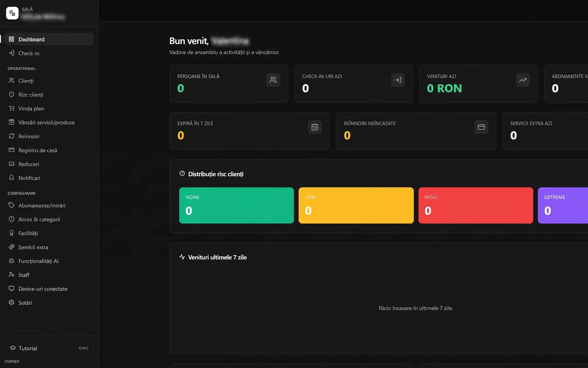588x368 pixels.
Task: Click the Tutorial button
Action: pos(49,348)
